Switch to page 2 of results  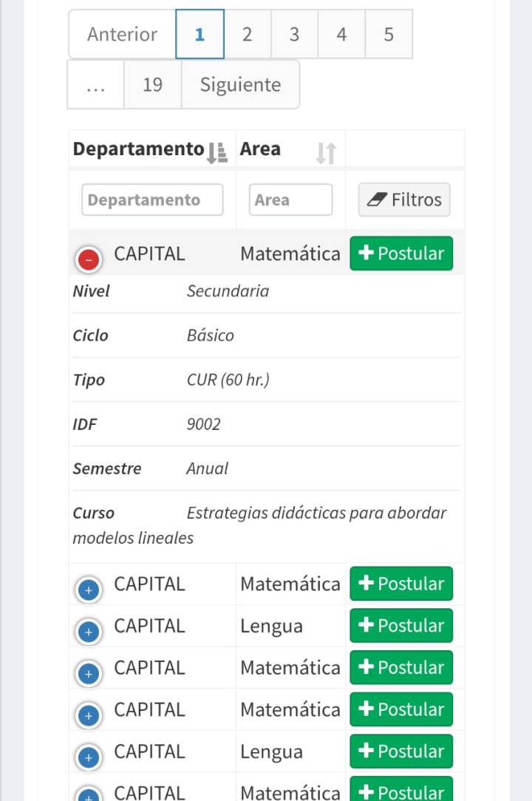[x=247, y=34]
